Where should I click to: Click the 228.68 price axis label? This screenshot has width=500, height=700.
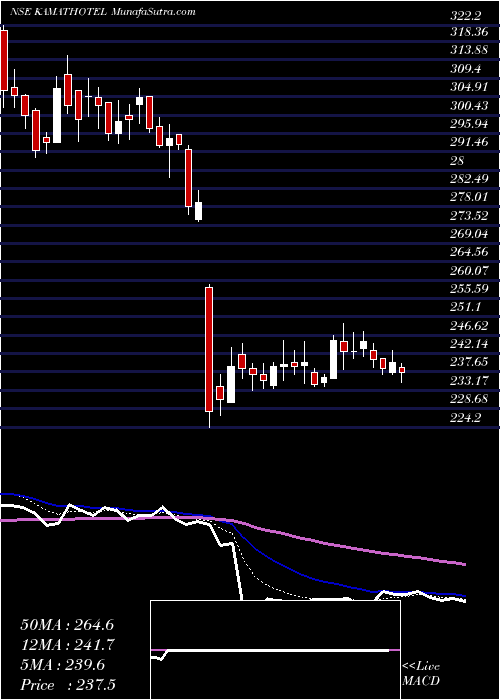[470, 399]
